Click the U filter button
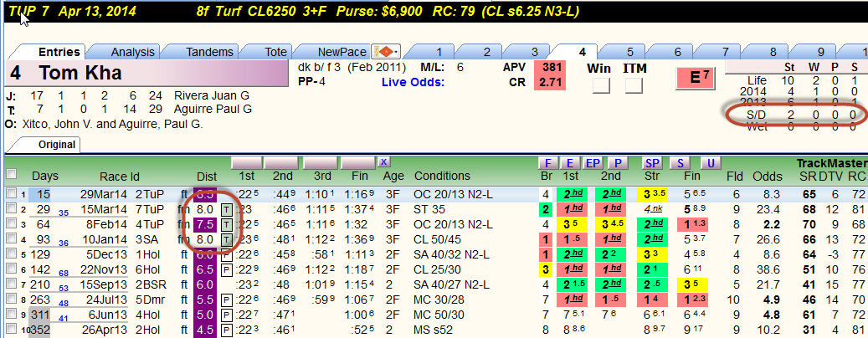 710,162
